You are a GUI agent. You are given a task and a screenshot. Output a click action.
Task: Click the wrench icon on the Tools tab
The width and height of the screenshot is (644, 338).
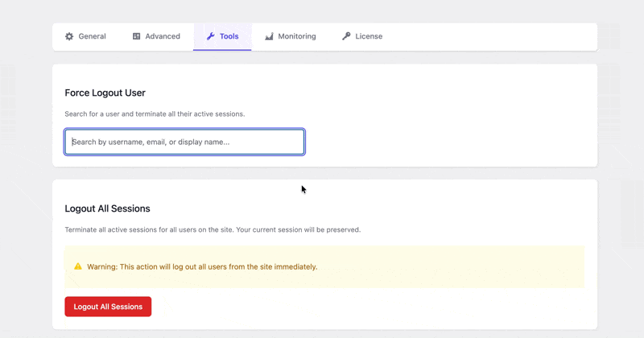pyautogui.click(x=210, y=36)
